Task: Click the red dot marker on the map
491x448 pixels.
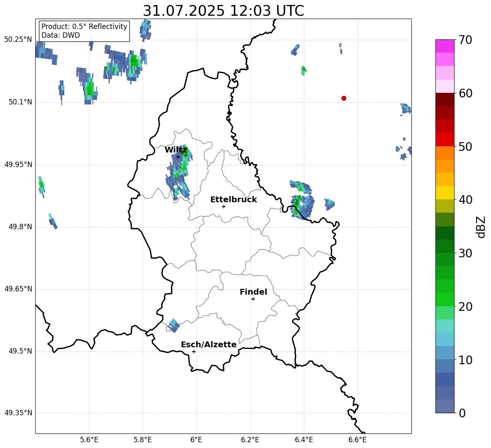Action: tap(344, 98)
